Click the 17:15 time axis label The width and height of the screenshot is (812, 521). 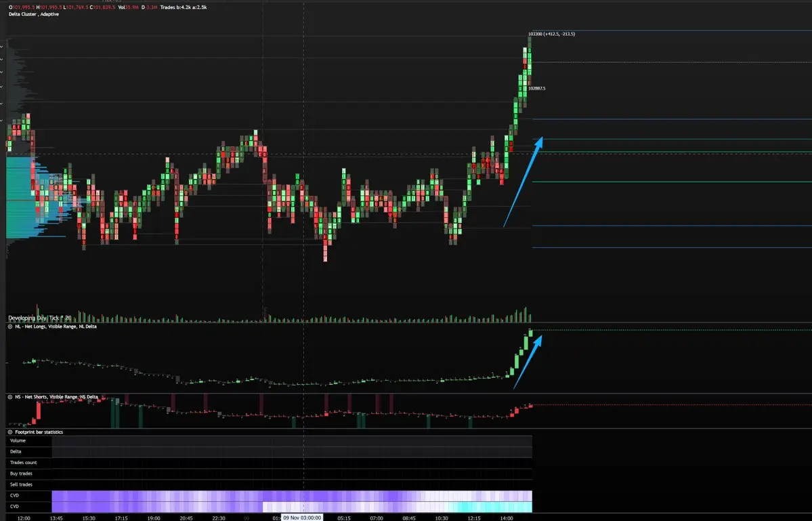[121, 518]
